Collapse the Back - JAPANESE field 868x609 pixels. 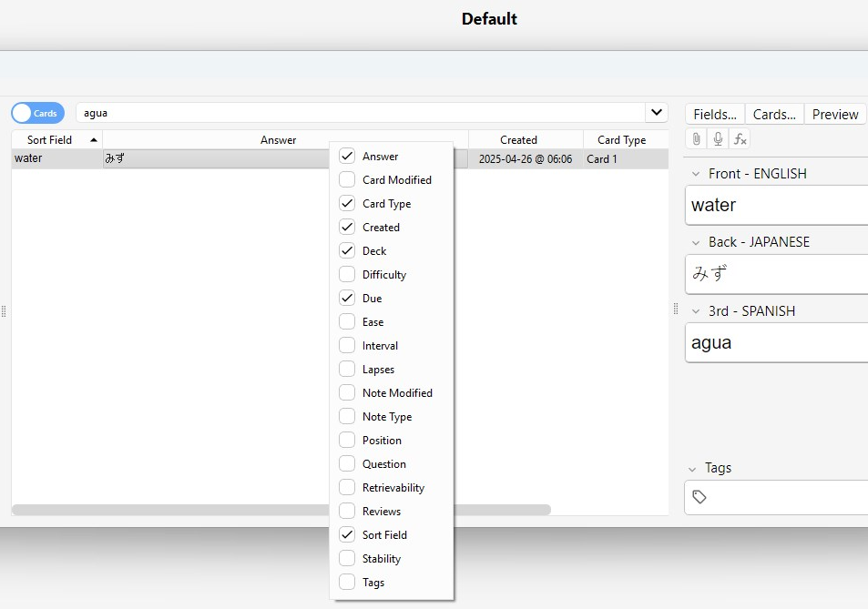click(x=696, y=243)
